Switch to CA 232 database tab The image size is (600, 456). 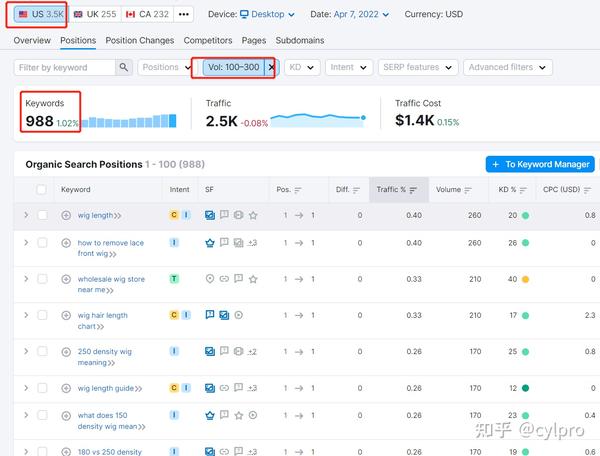pos(147,14)
